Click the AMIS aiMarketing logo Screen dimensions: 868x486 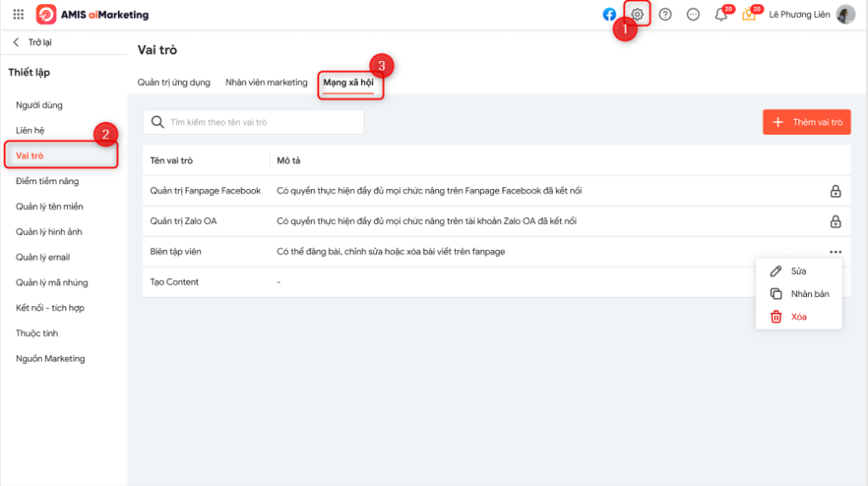(92, 14)
